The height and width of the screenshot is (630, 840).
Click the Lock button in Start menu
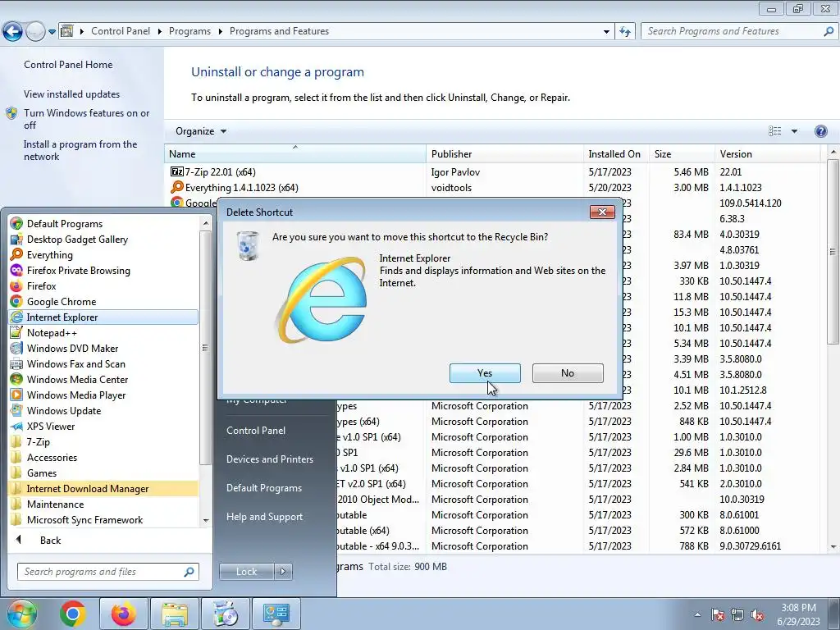pyautogui.click(x=246, y=572)
